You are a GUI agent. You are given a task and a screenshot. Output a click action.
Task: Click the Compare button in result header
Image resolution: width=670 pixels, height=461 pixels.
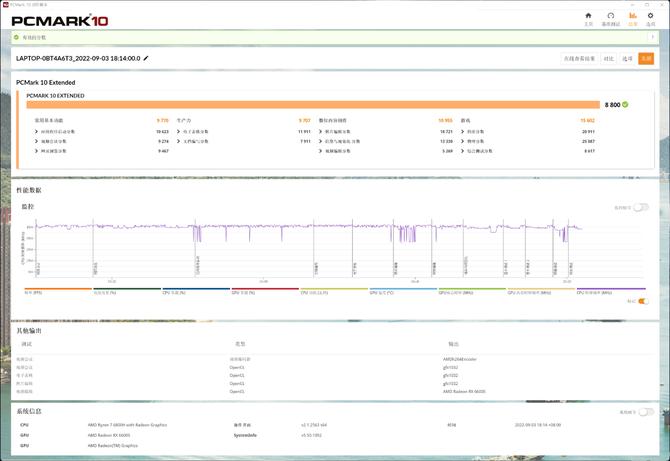coord(608,59)
